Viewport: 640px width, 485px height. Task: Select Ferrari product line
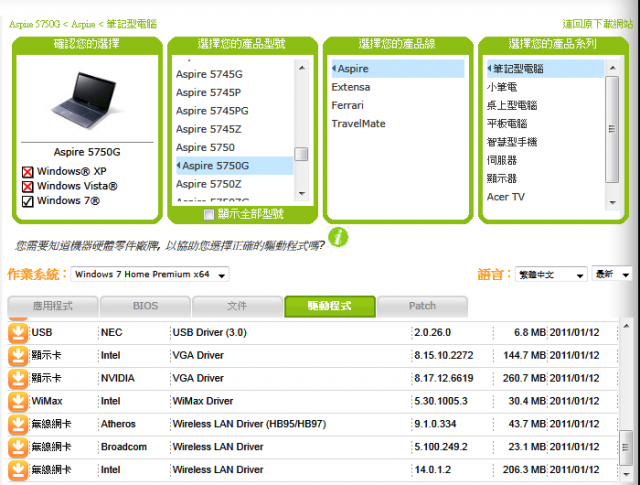pos(347,105)
